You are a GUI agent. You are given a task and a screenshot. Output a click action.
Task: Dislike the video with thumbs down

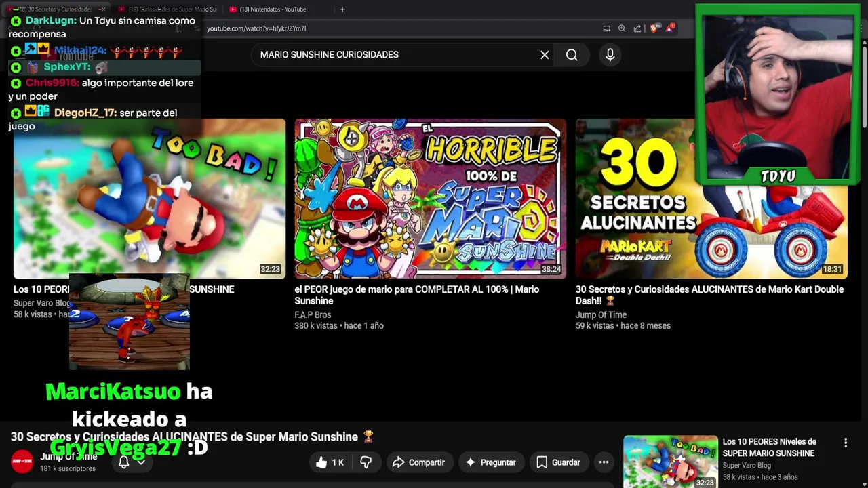tap(366, 462)
